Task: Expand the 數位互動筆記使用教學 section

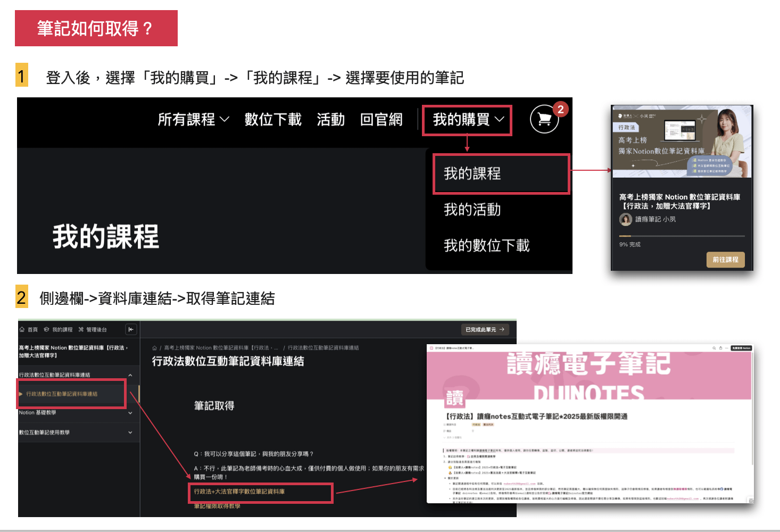Action: (x=130, y=433)
